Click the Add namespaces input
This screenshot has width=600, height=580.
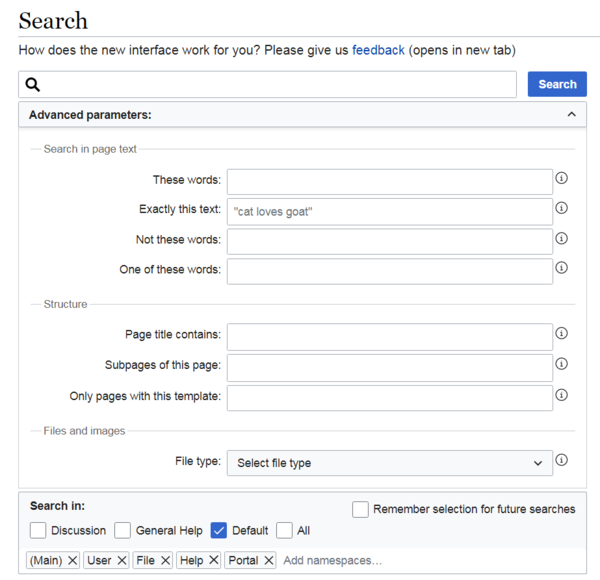point(430,560)
